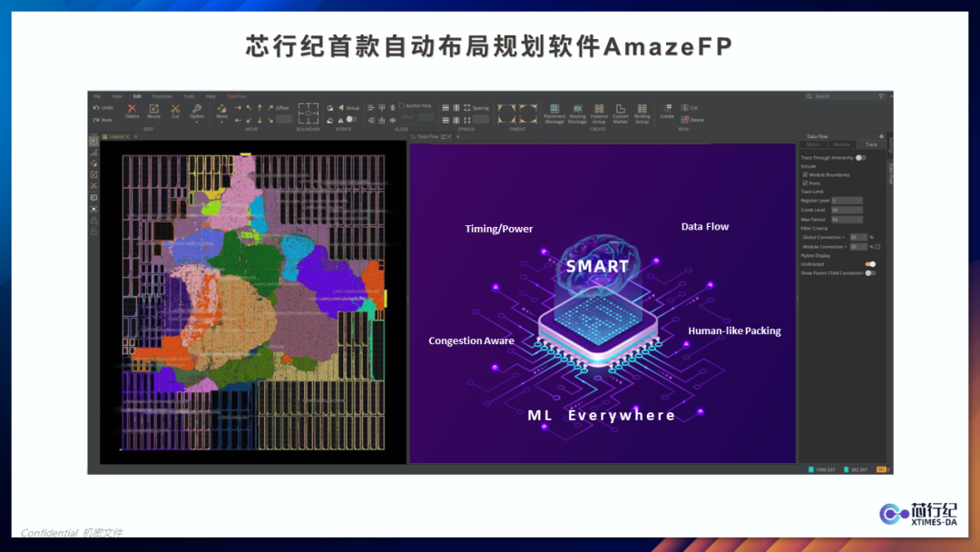Uncheck the Ports checkbox
Screen dimensions: 980x552
tap(805, 183)
